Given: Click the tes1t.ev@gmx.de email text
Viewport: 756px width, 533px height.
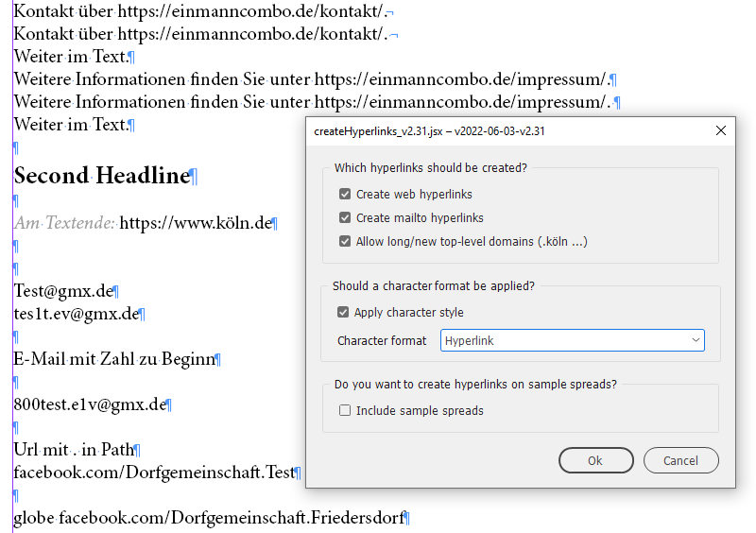Looking at the screenshot, I should (76, 314).
